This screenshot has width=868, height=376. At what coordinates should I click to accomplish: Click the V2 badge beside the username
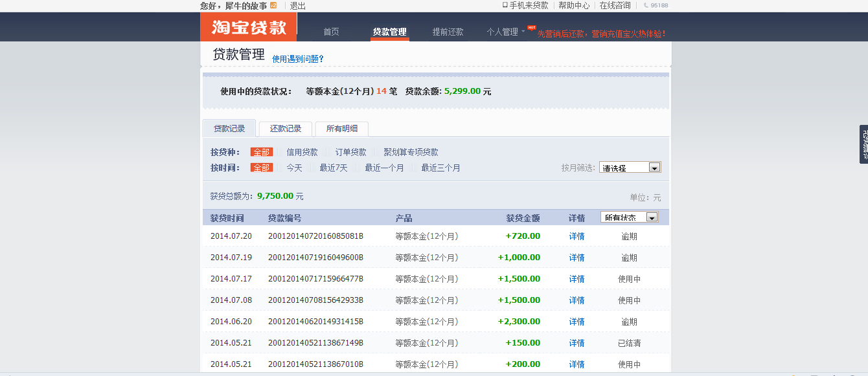[x=273, y=5]
